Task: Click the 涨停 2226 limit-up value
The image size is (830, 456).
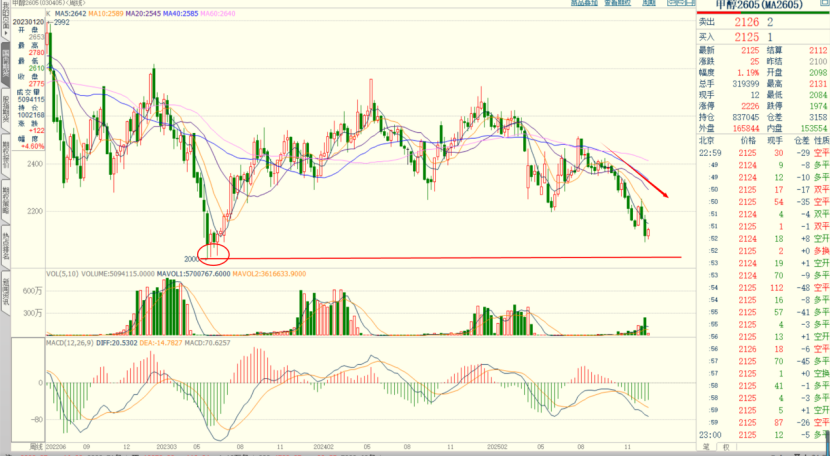Action: (x=750, y=106)
